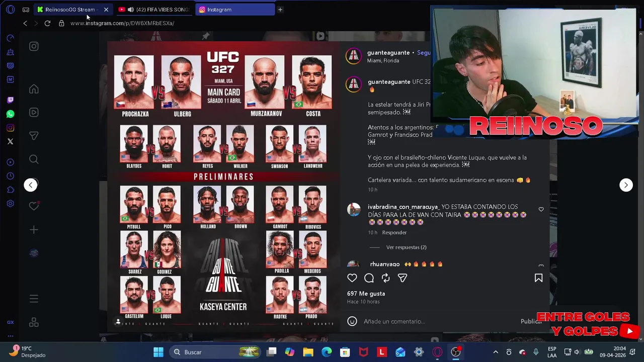The width and height of the screenshot is (644, 362).
Task: Show next post with right arrow
Action: coord(626,185)
